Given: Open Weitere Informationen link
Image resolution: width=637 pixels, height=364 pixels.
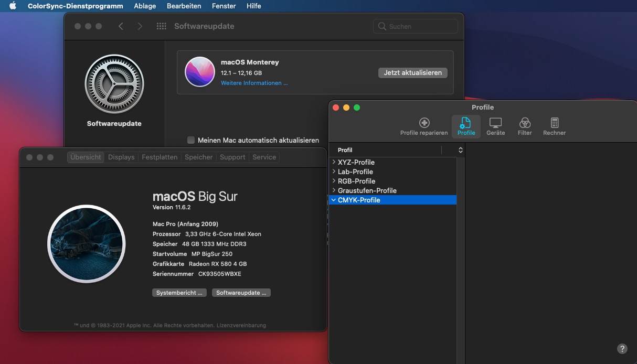Looking at the screenshot, I should (254, 83).
